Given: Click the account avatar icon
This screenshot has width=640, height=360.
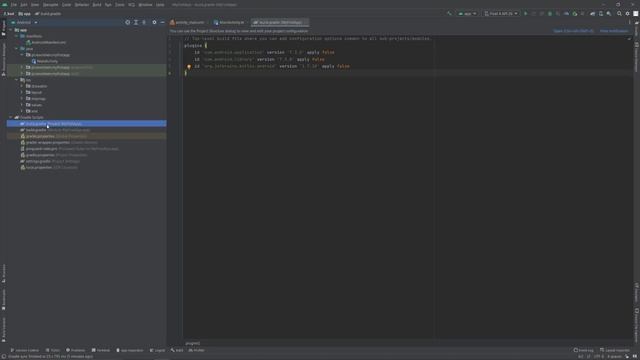Looking at the screenshot, I should tap(636, 13).
